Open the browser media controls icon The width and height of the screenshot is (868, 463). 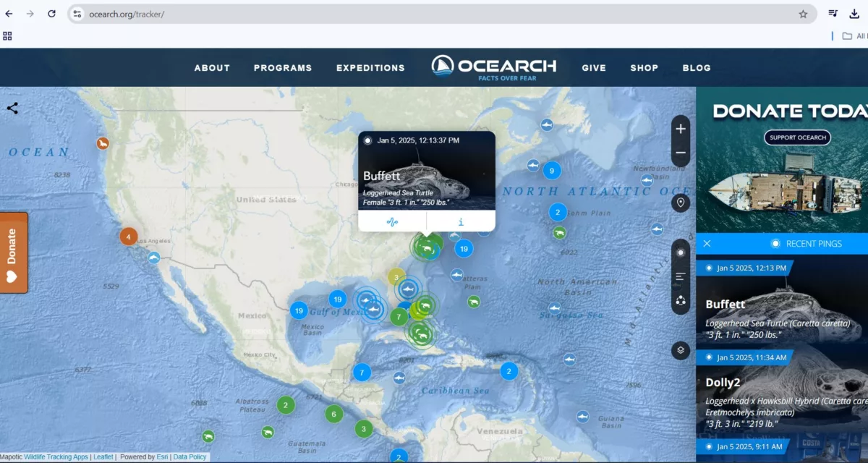click(x=833, y=14)
